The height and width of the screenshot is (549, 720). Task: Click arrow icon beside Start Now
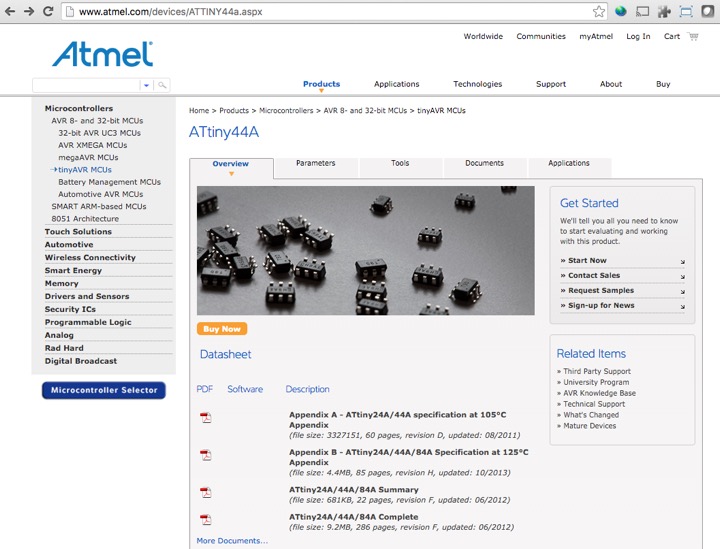(683, 262)
